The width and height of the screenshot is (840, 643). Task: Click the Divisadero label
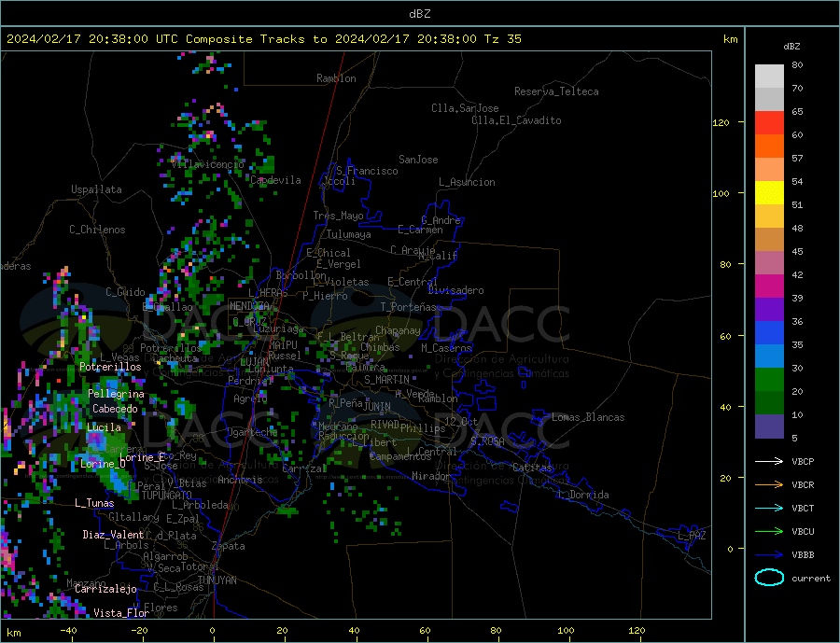(x=455, y=290)
